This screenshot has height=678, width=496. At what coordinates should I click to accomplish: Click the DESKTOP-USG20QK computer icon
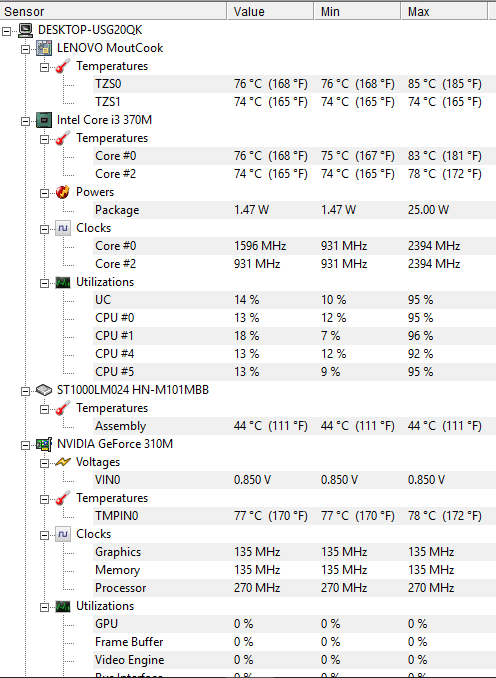[26, 30]
